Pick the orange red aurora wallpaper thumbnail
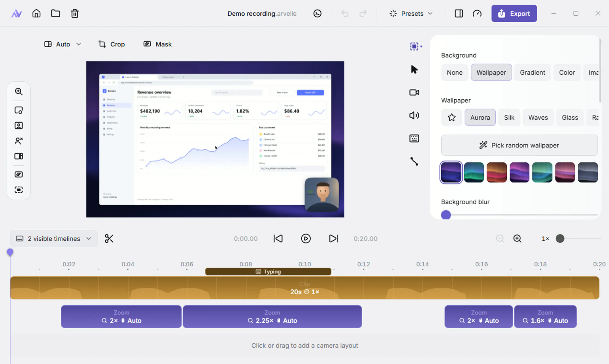The width and height of the screenshot is (609, 364). (497, 172)
